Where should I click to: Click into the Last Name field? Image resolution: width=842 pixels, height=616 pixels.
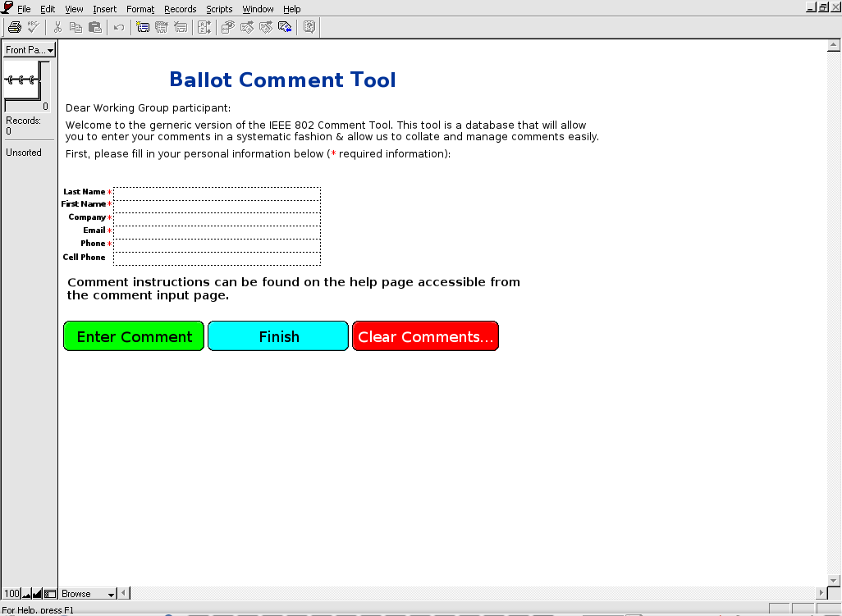pyautogui.click(x=217, y=194)
